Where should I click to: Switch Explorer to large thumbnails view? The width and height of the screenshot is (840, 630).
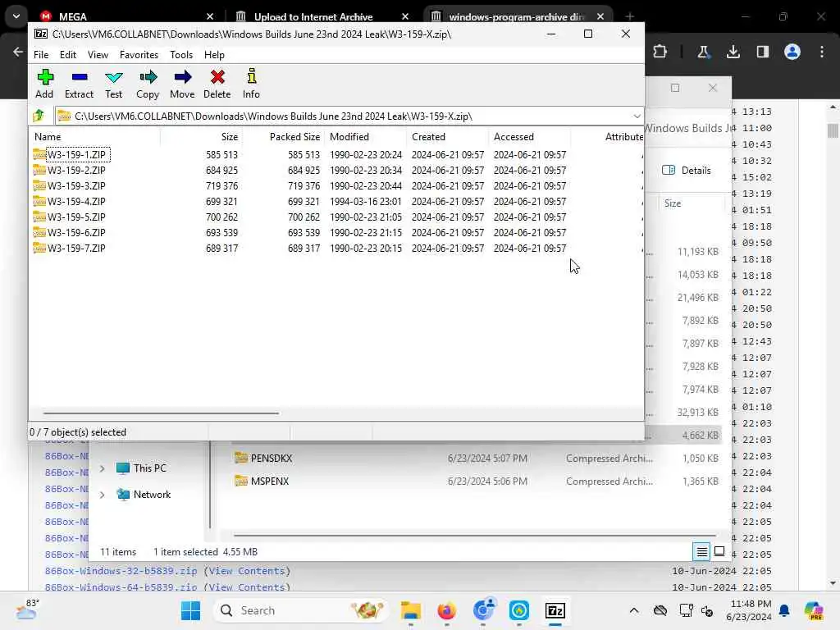719,551
